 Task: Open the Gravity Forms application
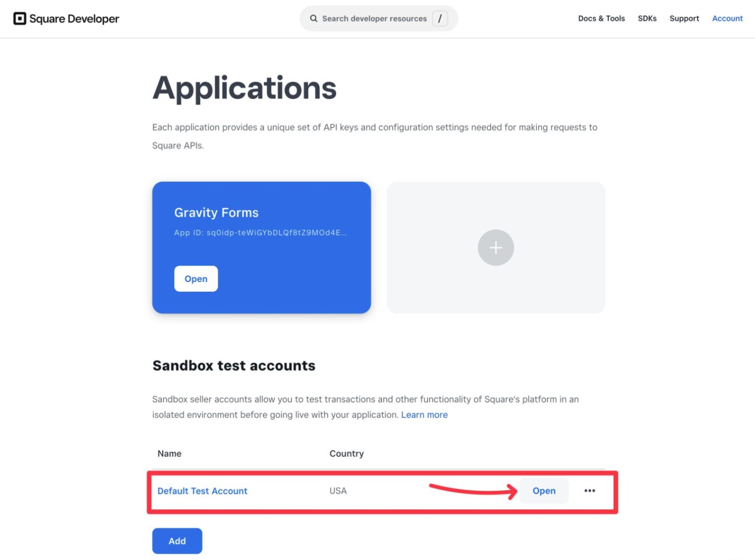point(196,279)
